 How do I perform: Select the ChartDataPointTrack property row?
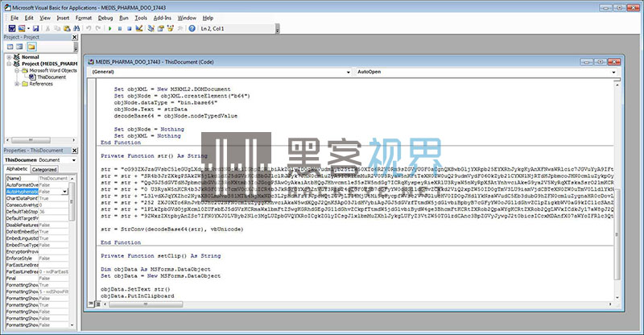37,199
